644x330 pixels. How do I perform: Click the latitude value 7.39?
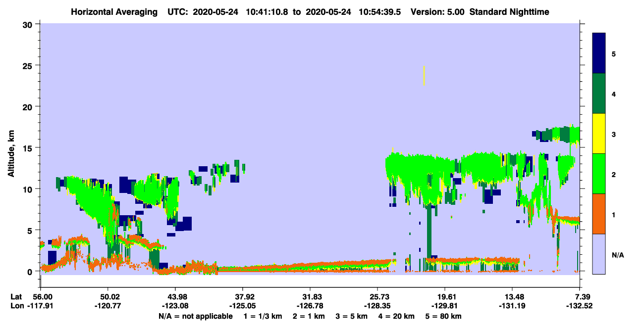581,296
